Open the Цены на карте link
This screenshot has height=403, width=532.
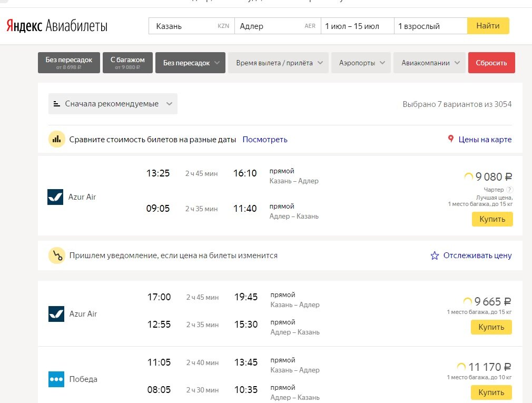(485, 140)
